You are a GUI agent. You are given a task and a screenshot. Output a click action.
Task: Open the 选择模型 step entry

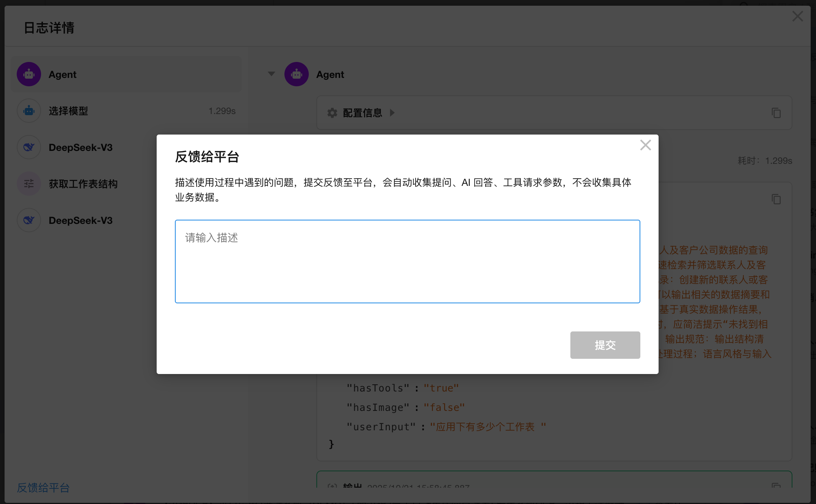click(x=68, y=111)
